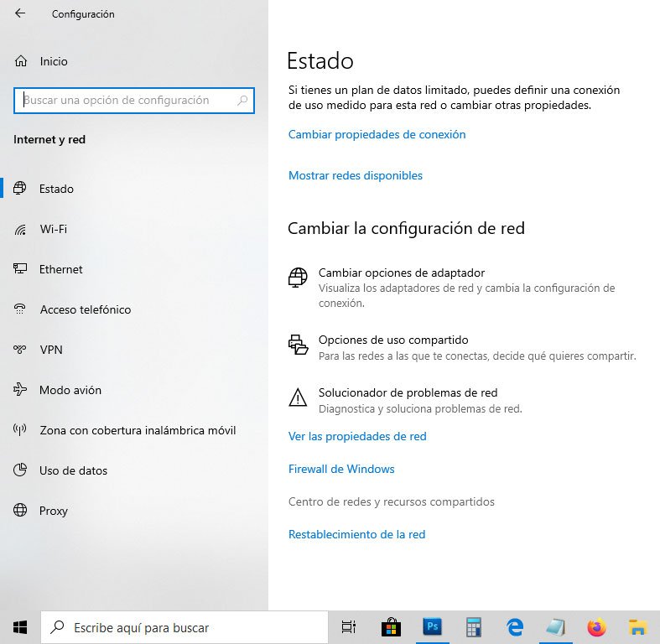
Task: Focus the Buscar una opción de configuración field
Action: (x=134, y=101)
